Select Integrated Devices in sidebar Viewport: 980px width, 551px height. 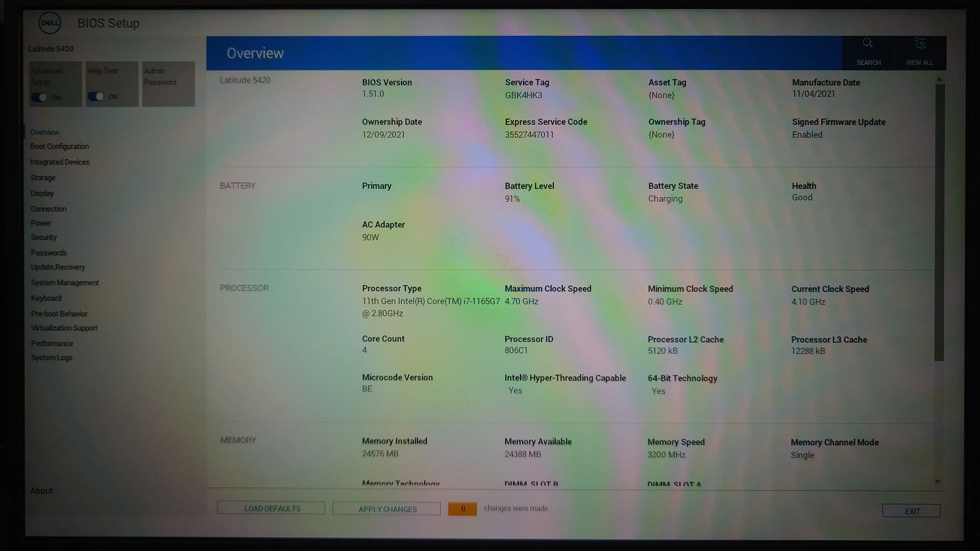tap(60, 162)
